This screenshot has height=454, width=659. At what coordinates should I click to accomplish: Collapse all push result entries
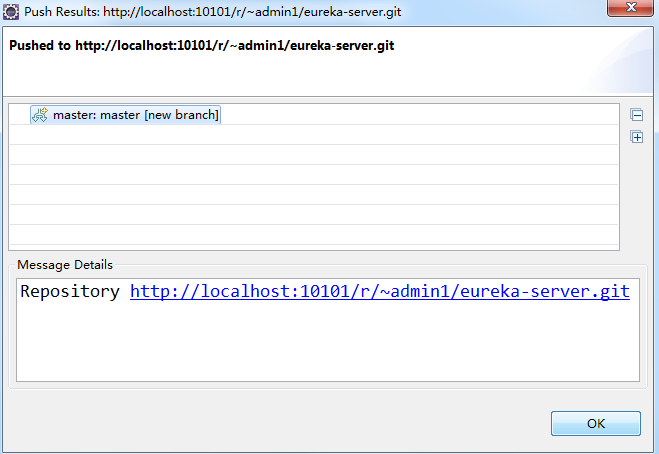(637, 115)
